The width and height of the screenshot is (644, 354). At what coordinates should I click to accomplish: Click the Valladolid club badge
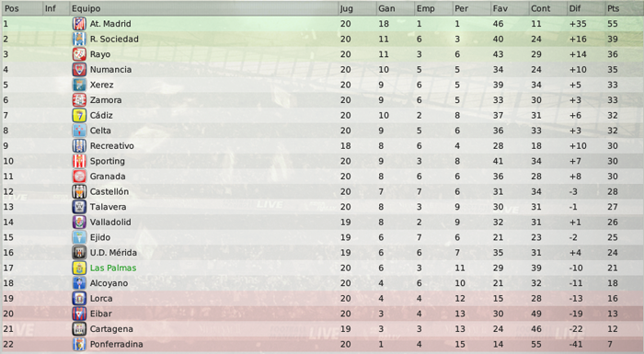[x=79, y=223]
